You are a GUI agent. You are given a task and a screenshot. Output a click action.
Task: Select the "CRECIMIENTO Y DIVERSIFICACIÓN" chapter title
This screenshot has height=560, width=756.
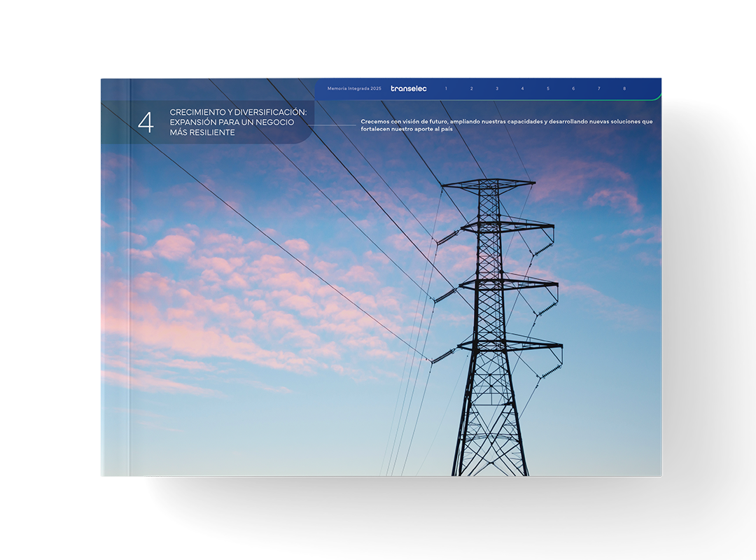pyautogui.click(x=238, y=122)
